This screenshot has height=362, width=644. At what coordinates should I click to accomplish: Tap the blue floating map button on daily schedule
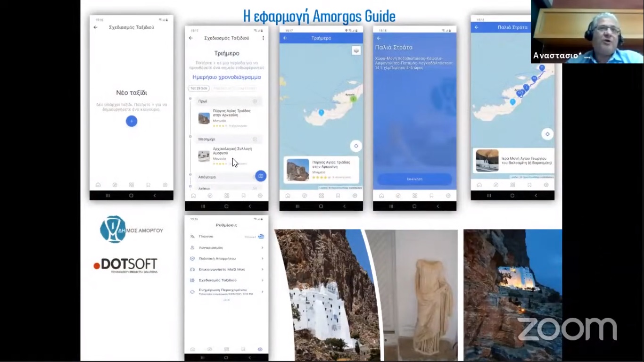click(x=261, y=176)
